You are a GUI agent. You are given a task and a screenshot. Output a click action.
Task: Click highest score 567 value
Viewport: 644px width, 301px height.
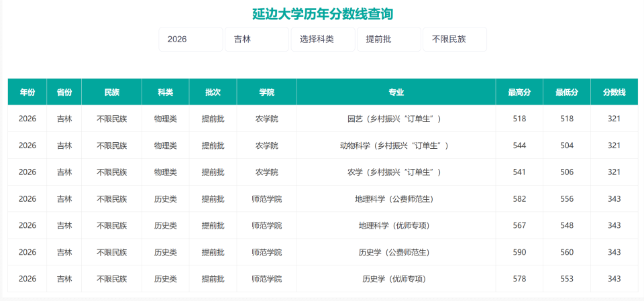519,225
